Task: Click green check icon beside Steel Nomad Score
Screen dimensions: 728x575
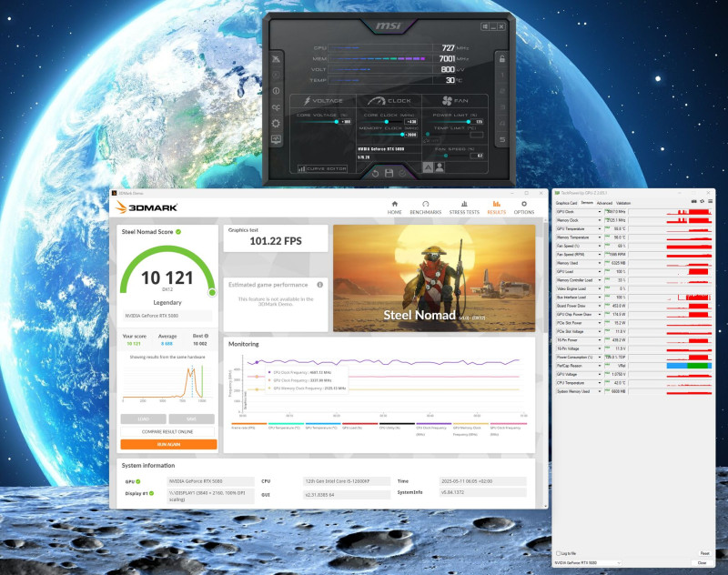Action: tap(178, 232)
